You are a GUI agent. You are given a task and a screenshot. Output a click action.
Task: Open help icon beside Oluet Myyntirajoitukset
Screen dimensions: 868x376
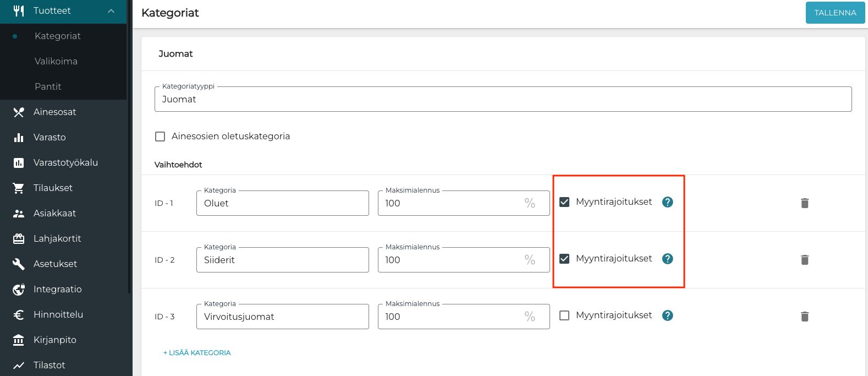coord(667,202)
